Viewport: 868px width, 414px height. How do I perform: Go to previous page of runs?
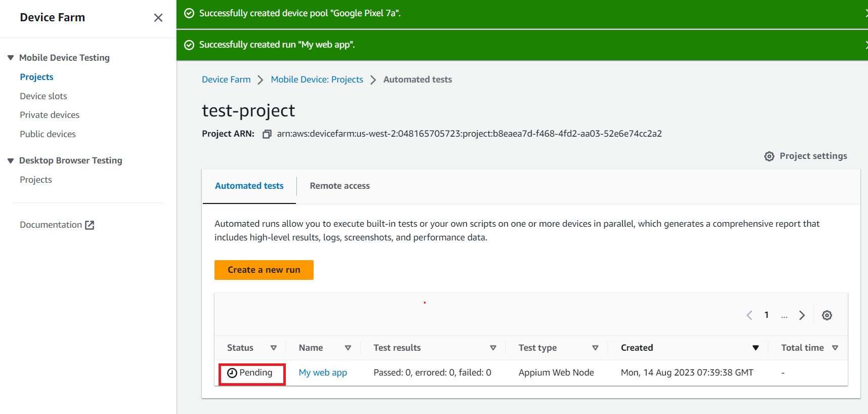point(749,315)
